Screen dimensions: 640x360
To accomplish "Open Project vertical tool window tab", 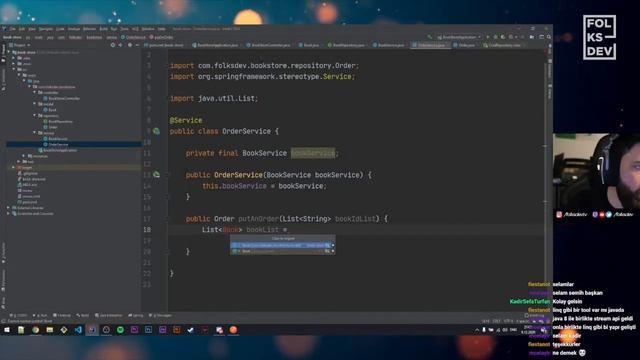I will click(3, 54).
